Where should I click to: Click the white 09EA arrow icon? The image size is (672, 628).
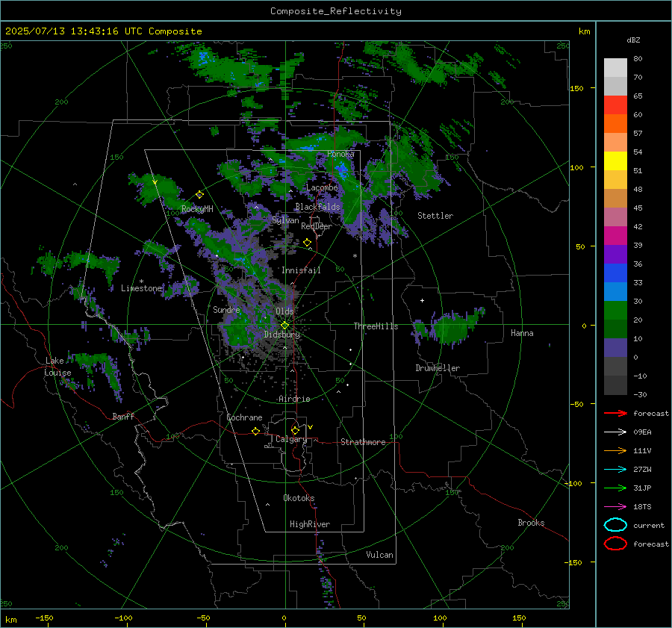click(x=615, y=432)
